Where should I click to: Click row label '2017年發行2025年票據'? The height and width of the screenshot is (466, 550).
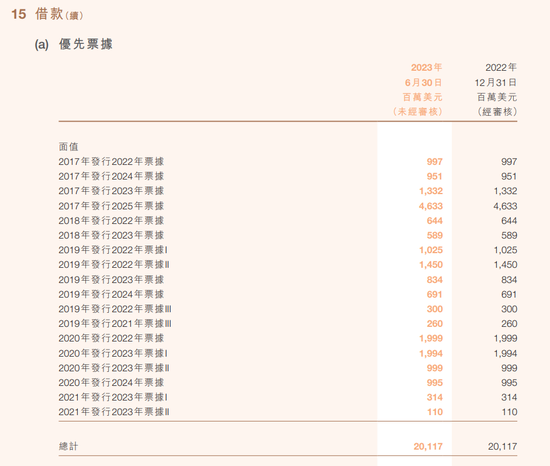tap(111, 206)
